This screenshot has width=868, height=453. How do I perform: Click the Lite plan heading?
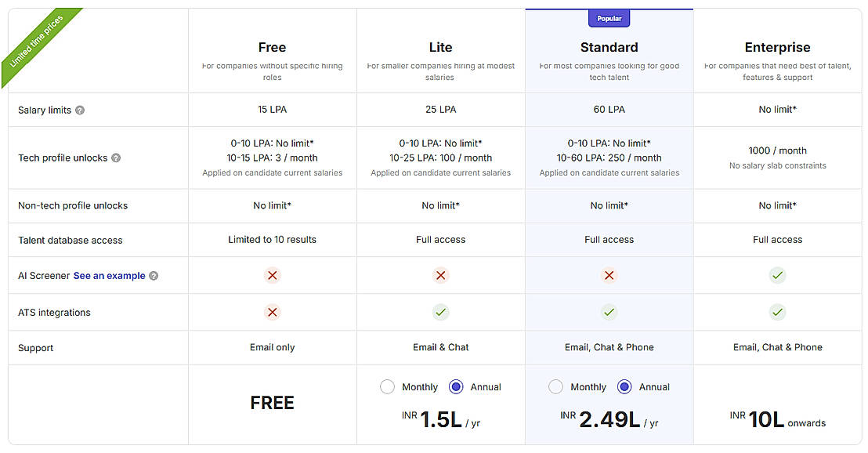point(440,48)
